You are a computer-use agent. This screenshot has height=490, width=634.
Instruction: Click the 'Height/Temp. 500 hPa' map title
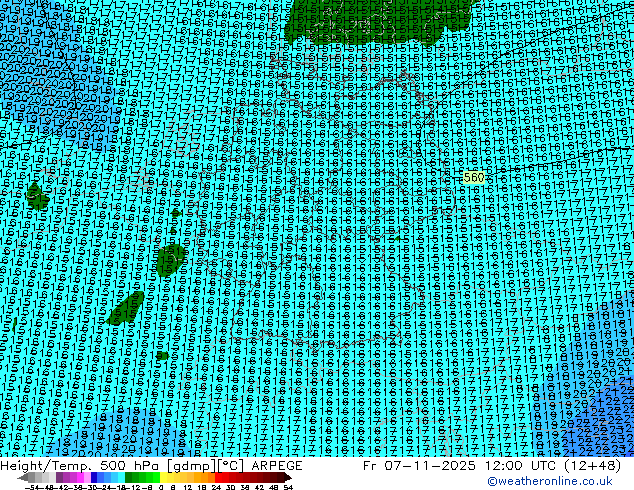(80, 466)
